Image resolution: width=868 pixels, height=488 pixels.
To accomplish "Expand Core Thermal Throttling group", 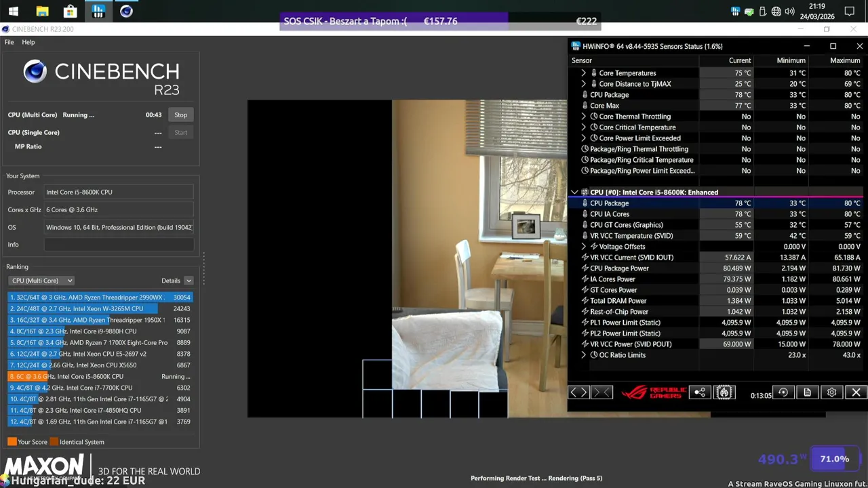I will (583, 117).
